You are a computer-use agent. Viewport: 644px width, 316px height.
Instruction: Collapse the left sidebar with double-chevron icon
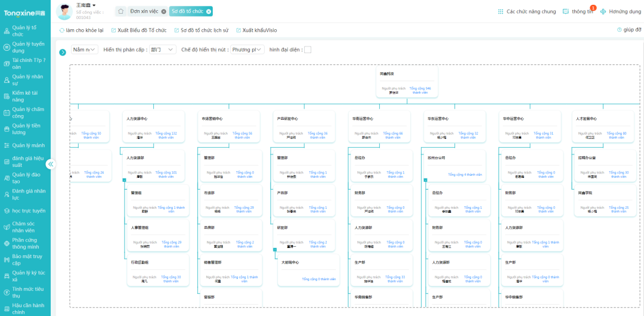[x=51, y=164]
